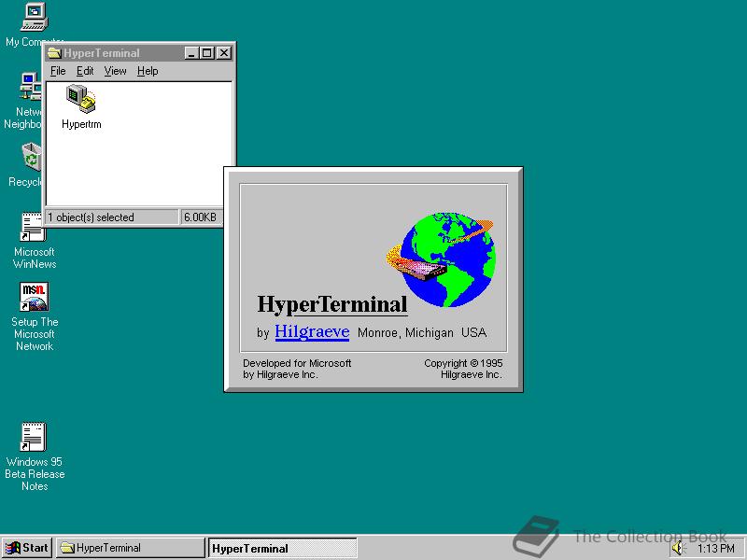Click the Hilgraeve link on splash screen
The width and height of the screenshot is (747, 560).
pyautogui.click(x=312, y=331)
